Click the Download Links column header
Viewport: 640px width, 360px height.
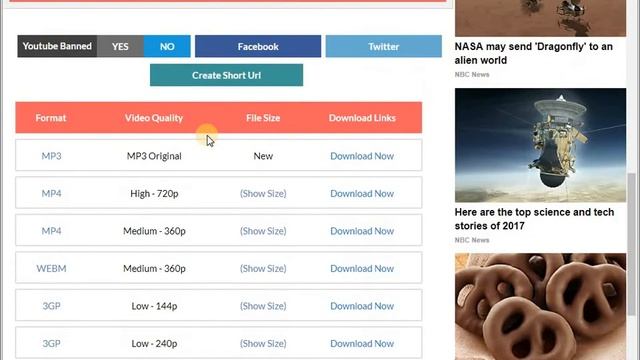point(362,118)
